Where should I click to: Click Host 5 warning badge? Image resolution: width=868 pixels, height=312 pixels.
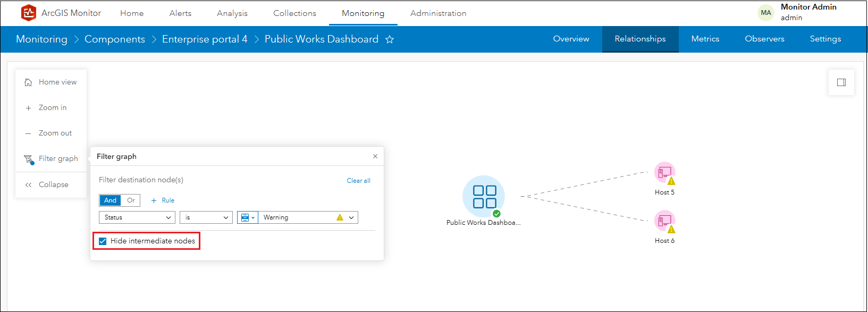pos(671,181)
